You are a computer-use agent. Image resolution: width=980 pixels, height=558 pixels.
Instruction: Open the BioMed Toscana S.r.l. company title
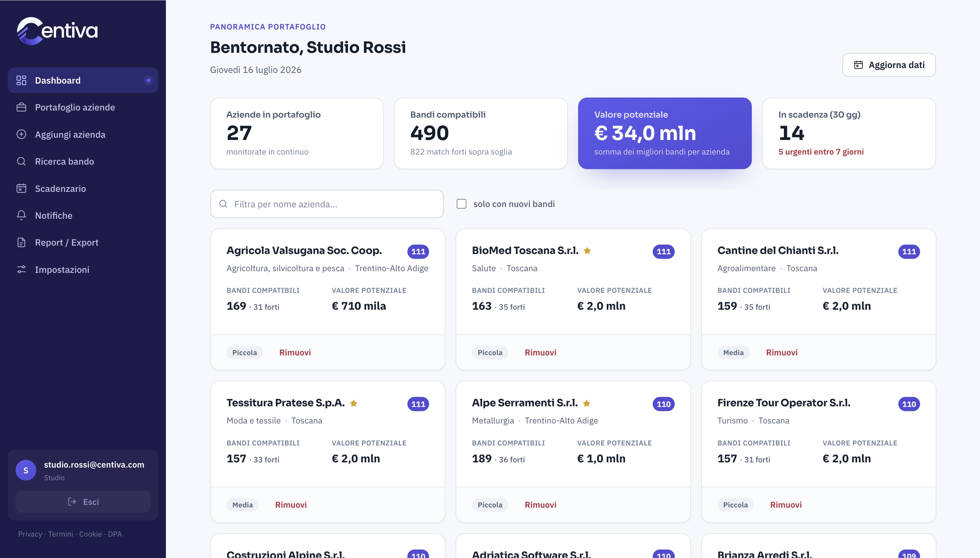525,250
